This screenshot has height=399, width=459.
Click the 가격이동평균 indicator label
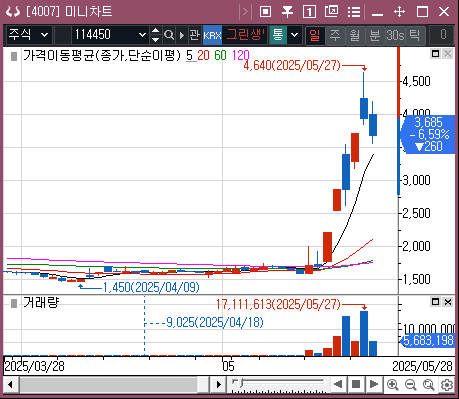tap(102, 55)
